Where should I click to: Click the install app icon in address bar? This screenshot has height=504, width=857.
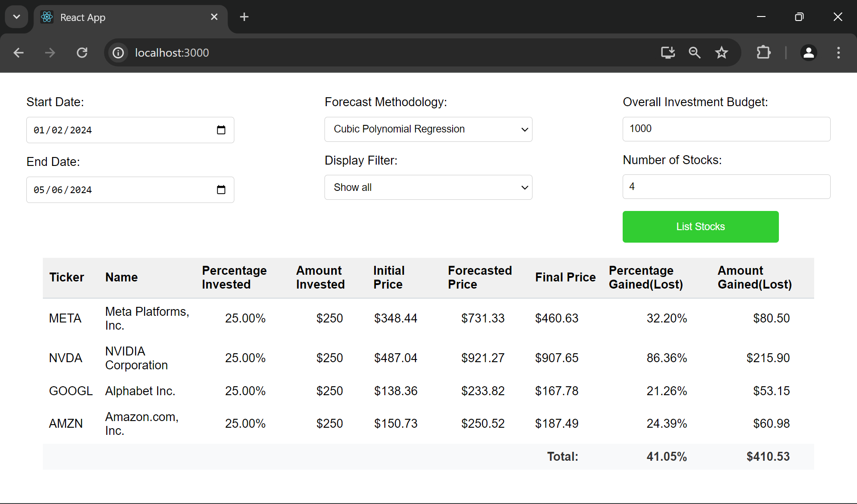click(668, 53)
